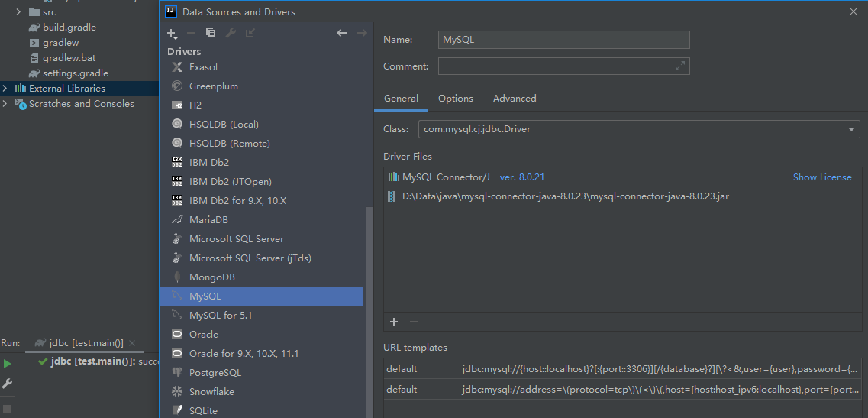Select gradlew.bat in project tree
Screen dimensions: 868x418
tap(69, 57)
